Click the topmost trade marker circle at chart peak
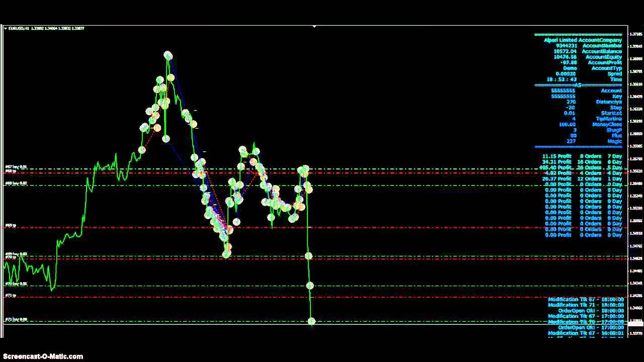644x362 pixels. [x=168, y=55]
